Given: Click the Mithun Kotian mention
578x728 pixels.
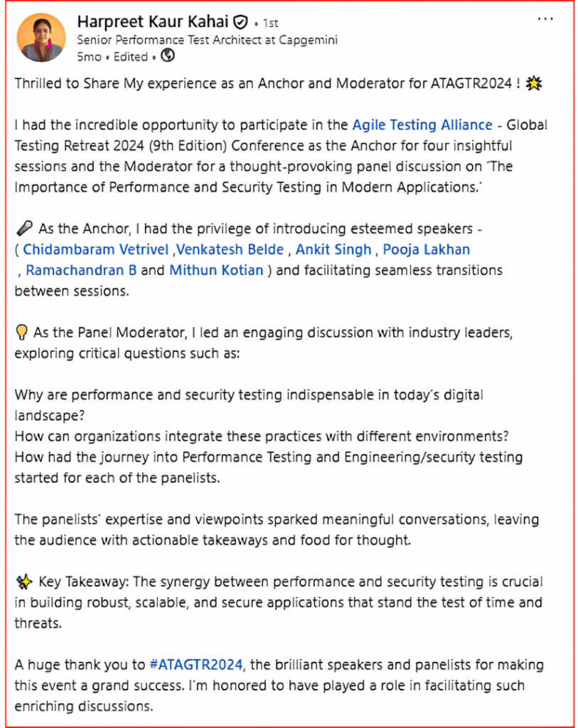Looking at the screenshot, I should click(x=216, y=270).
